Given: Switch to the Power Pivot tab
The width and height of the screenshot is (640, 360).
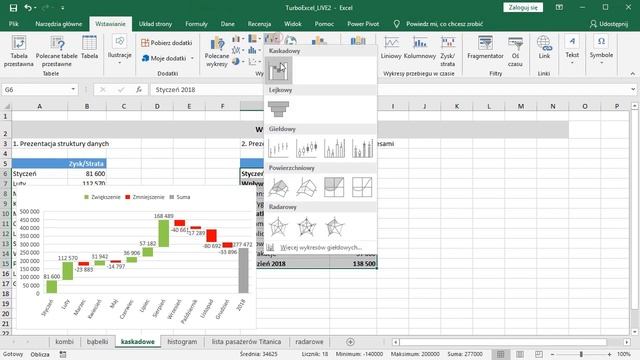Looking at the screenshot, I should pyautogui.click(x=363, y=24).
